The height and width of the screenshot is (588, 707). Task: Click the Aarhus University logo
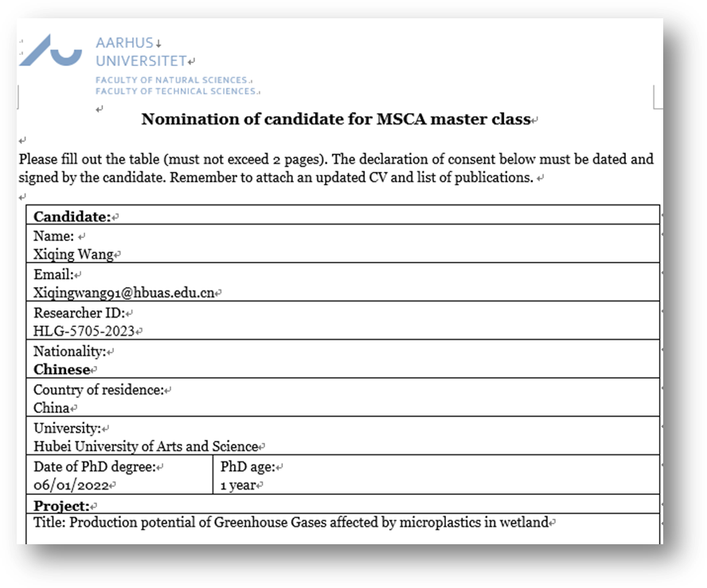click(51, 51)
